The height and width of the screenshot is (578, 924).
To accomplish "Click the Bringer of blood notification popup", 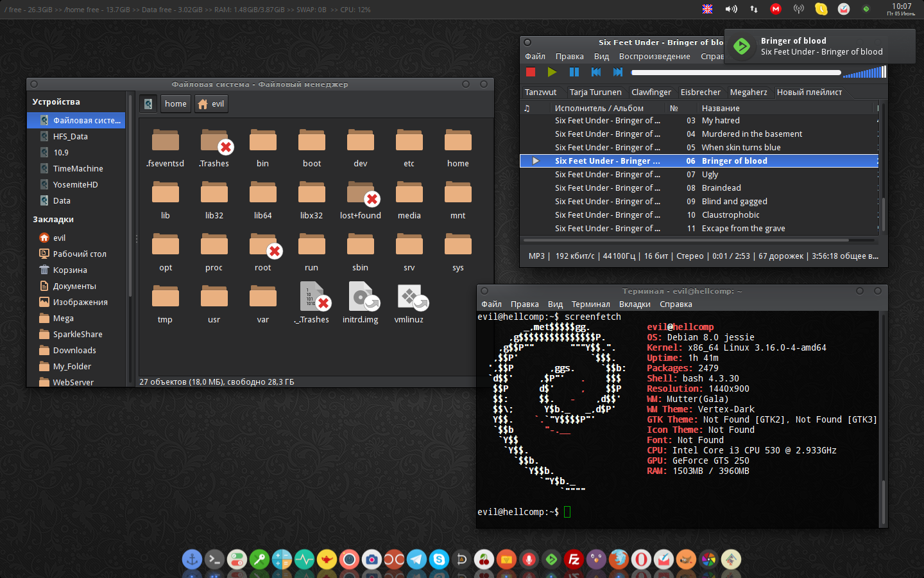I will pyautogui.click(x=819, y=46).
